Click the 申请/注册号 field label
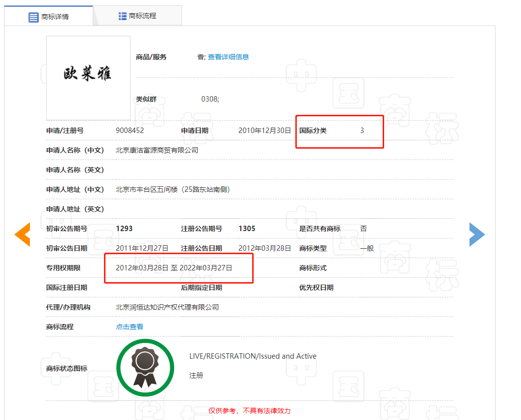The width and height of the screenshot is (521, 420). 65,131
